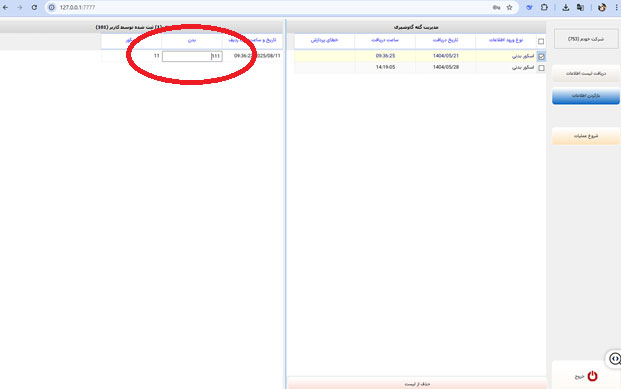Viewport: 621px width, 389px height.
Task: Click the site information icon in the address bar
Action: (x=51, y=8)
